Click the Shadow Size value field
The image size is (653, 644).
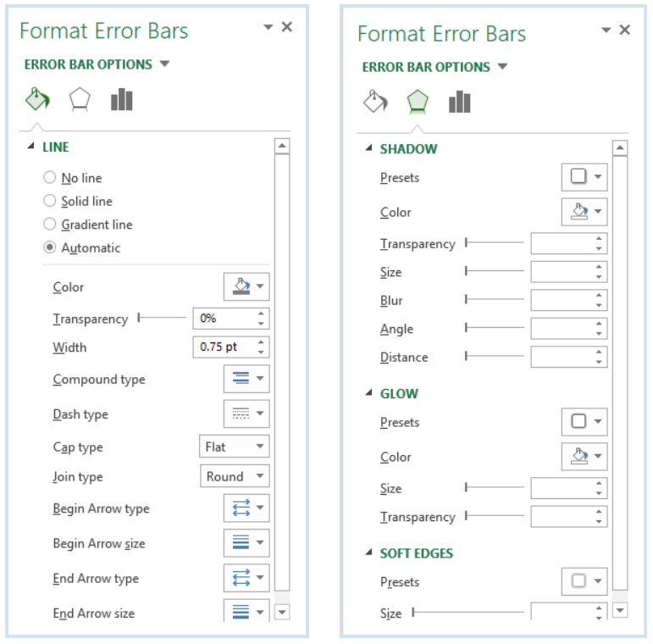pos(569,272)
